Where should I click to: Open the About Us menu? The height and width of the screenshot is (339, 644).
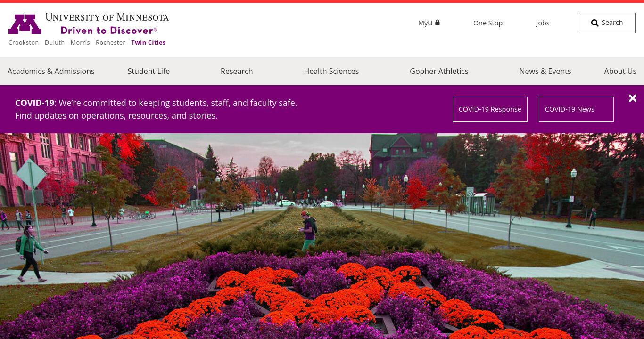620,71
